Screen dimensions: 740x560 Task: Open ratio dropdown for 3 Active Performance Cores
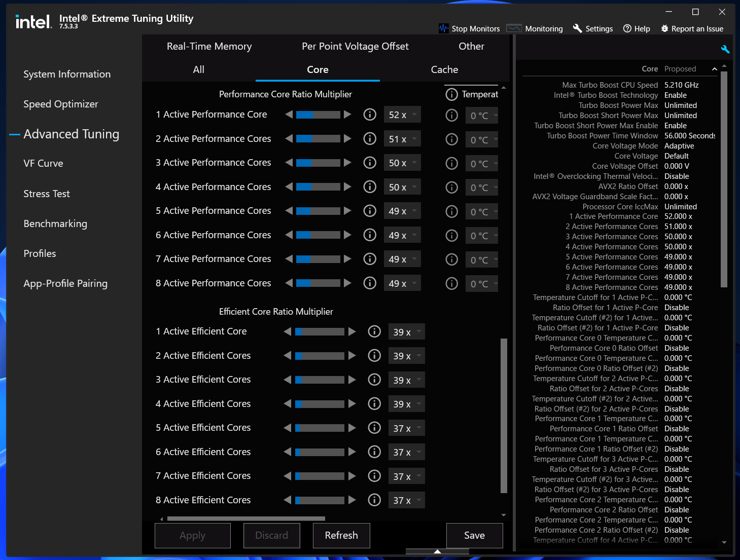[x=402, y=163]
